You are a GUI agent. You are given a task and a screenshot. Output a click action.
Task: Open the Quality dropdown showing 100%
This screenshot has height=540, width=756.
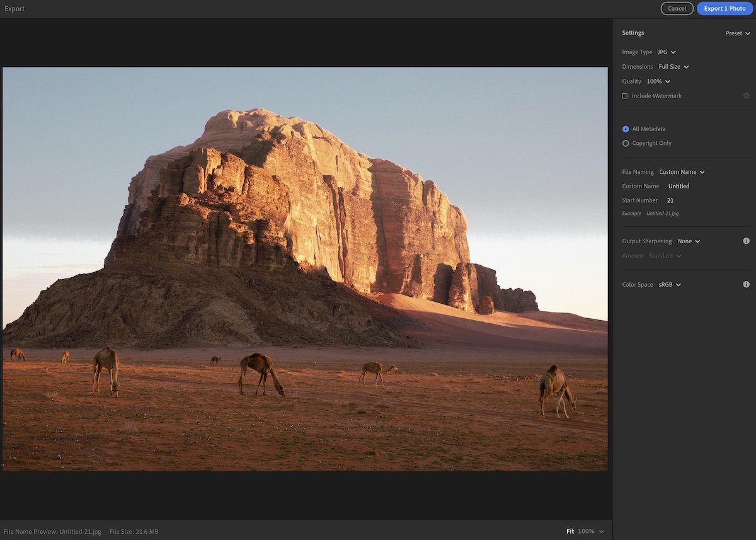pos(658,81)
